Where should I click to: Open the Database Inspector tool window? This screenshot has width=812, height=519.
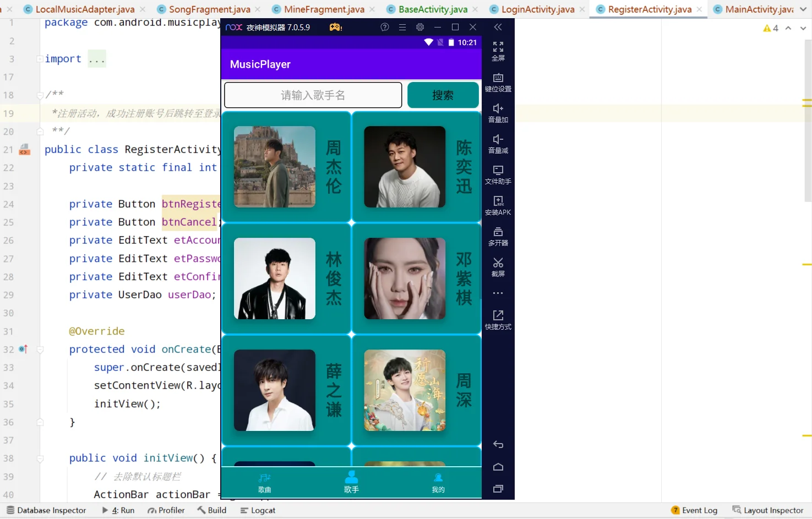tap(46, 510)
